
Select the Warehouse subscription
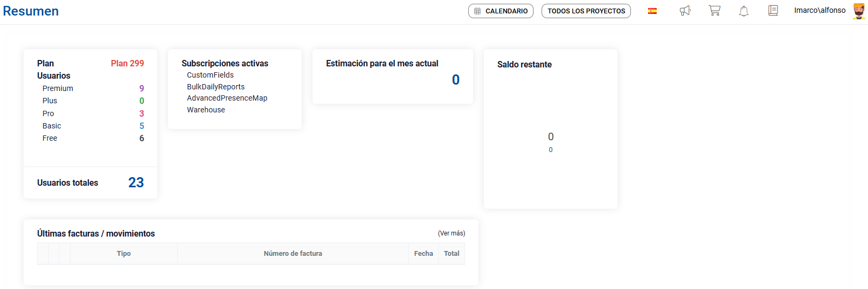click(206, 110)
